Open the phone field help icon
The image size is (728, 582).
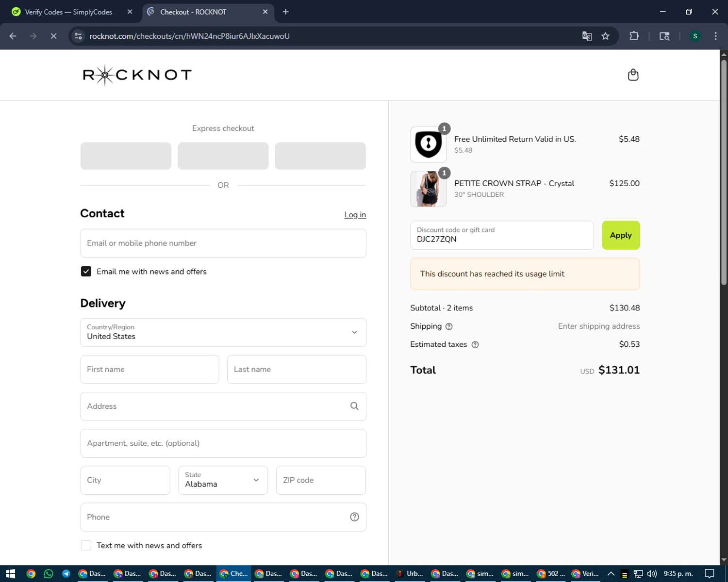[354, 517]
